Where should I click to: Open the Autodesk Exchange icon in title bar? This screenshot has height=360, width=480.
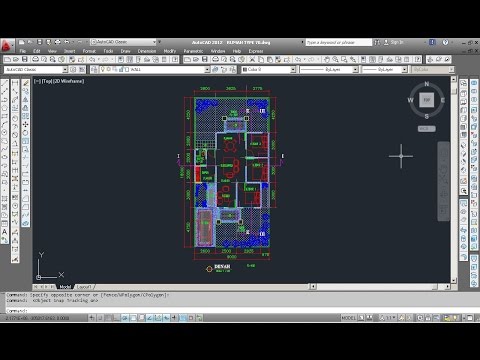click(432, 42)
